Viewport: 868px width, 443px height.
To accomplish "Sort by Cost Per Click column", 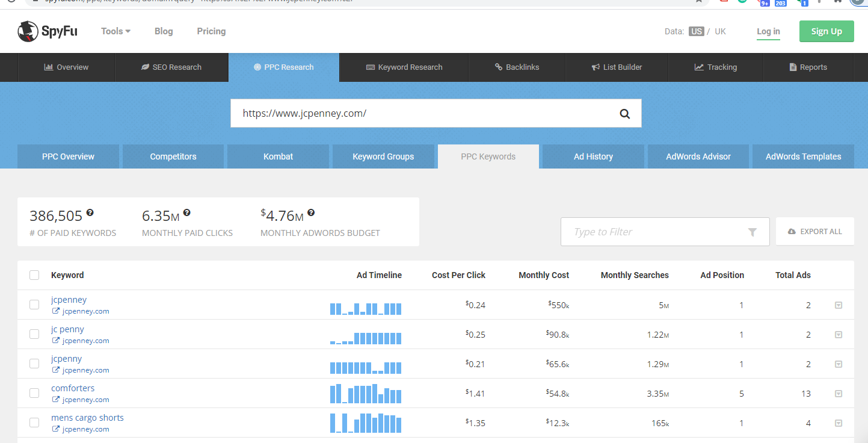I will (x=458, y=275).
